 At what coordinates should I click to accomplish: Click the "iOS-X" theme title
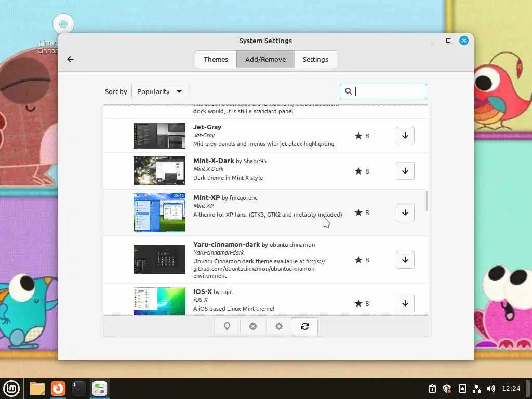tap(203, 292)
